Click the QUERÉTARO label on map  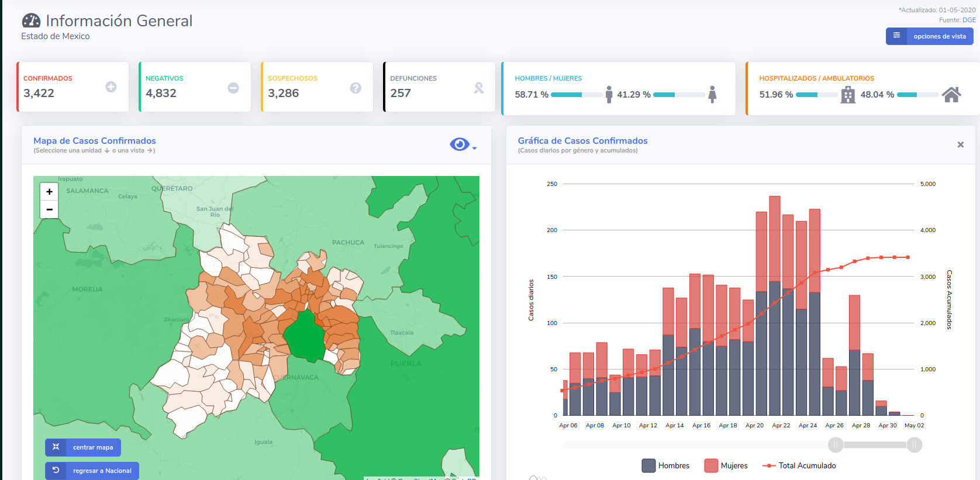click(172, 188)
